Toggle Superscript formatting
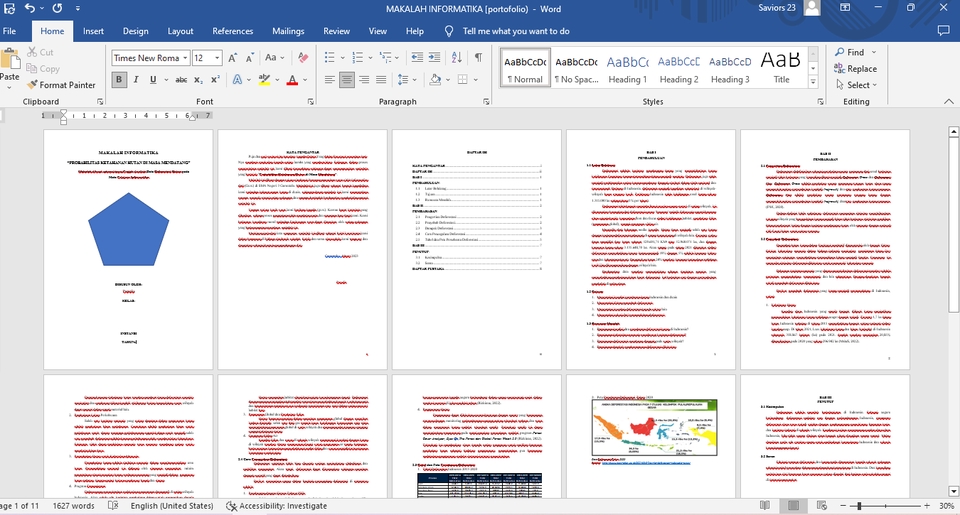The image size is (960, 515). click(215, 80)
